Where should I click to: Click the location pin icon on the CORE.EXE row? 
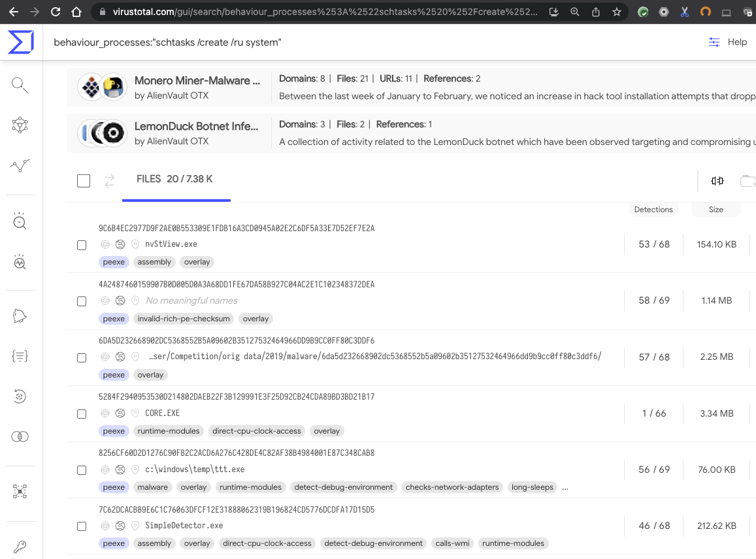click(135, 413)
